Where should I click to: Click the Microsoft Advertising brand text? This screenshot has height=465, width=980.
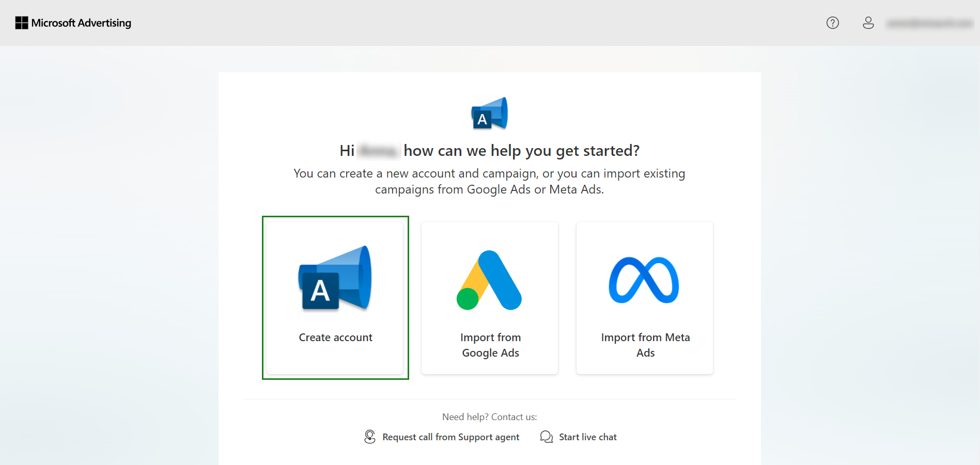[x=81, y=23]
